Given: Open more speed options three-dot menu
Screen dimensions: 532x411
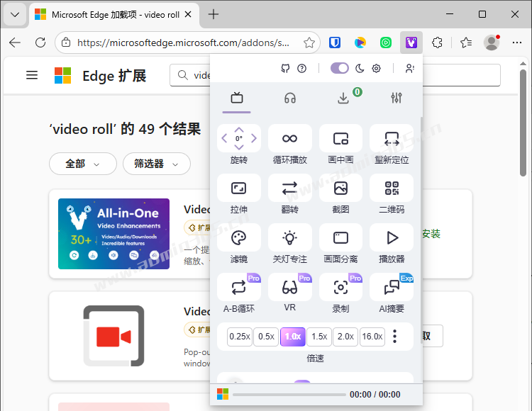Looking at the screenshot, I should [395, 337].
